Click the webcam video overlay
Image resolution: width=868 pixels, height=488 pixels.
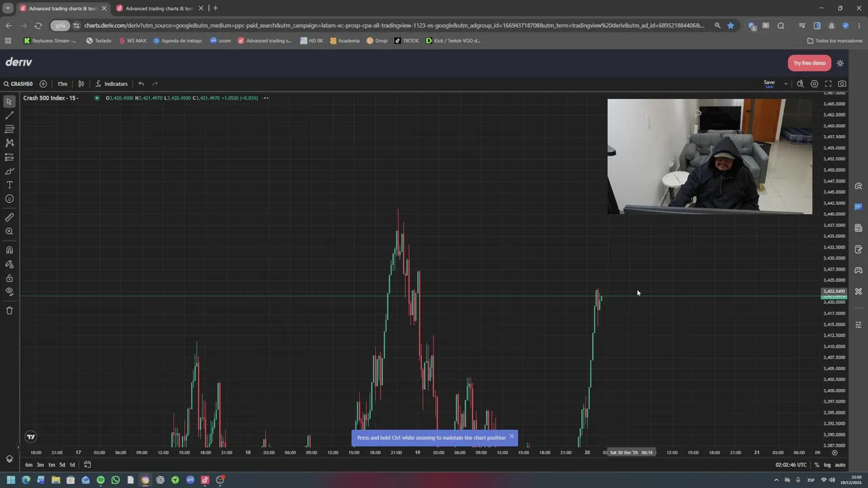click(x=709, y=157)
